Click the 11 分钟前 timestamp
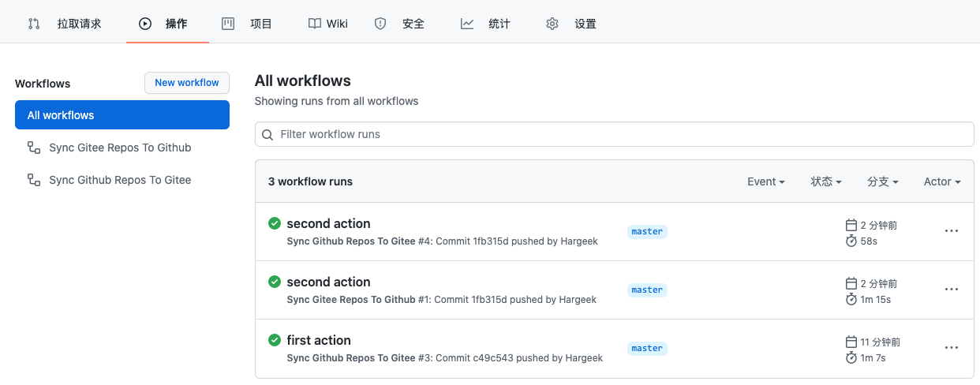Image resolution: width=980 pixels, height=385 pixels. (x=881, y=342)
